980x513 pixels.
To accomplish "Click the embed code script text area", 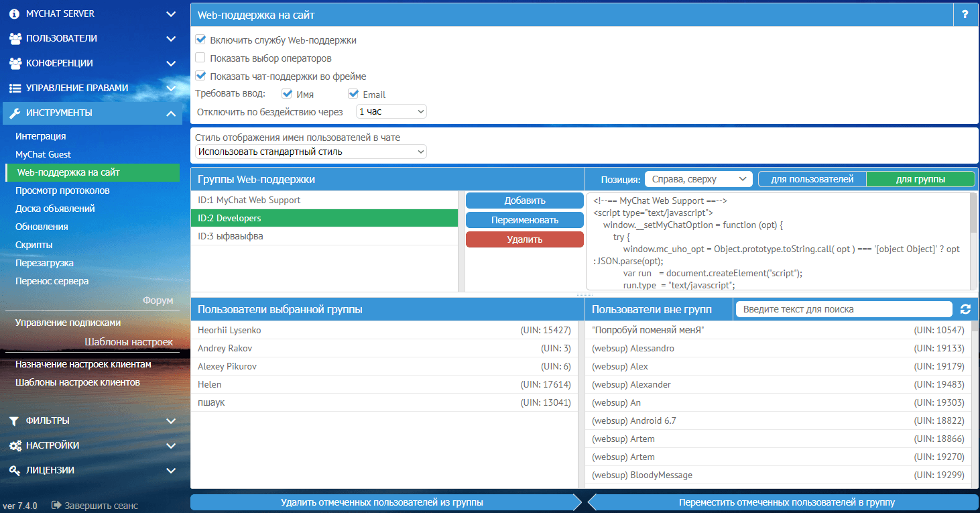I will pyautogui.click(x=778, y=242).
